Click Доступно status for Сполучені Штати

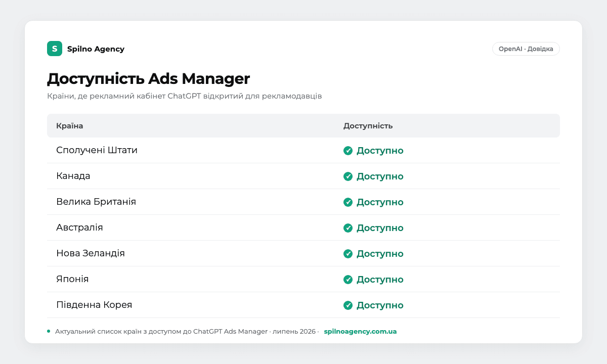point(380,151)
